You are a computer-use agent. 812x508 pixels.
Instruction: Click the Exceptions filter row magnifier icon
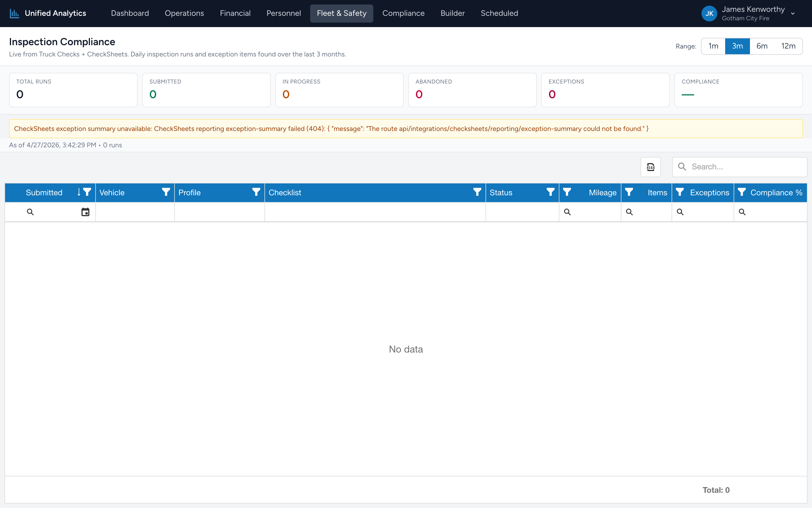click(x=680, y=212)
